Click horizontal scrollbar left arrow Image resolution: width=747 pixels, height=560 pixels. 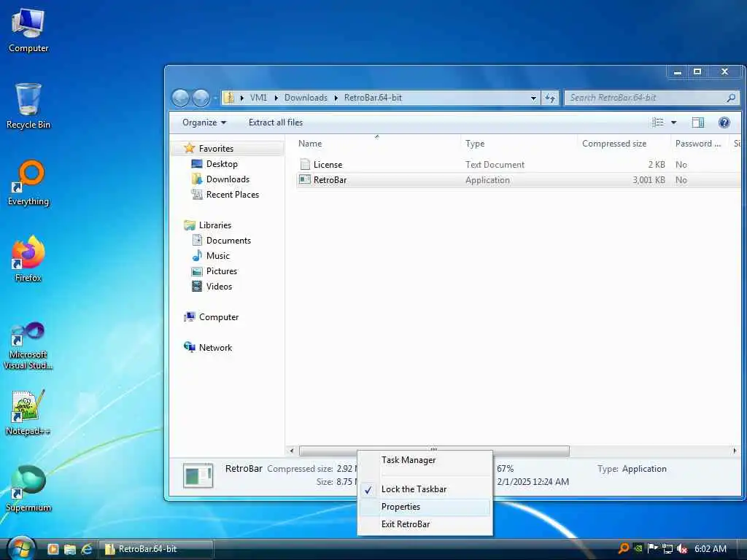click(292, 451)
